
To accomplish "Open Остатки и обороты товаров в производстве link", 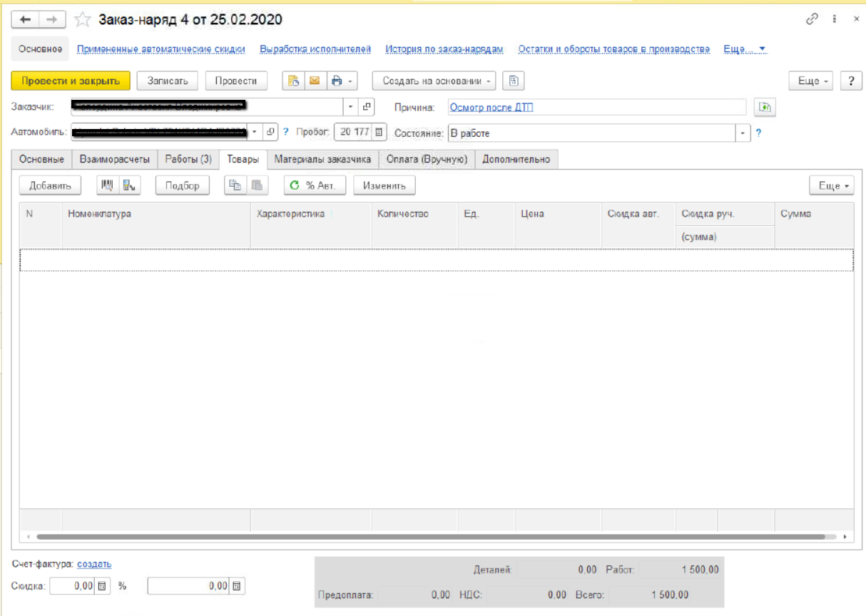I will point(614,49).
